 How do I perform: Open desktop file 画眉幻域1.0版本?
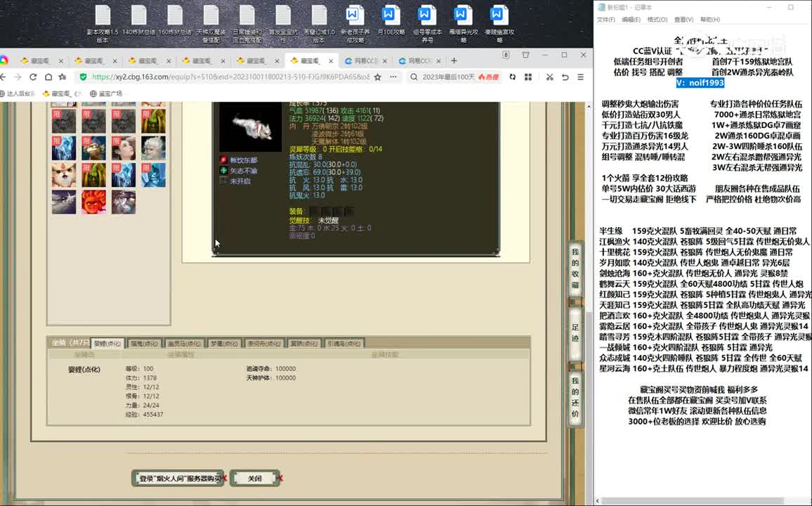point(319,24)
